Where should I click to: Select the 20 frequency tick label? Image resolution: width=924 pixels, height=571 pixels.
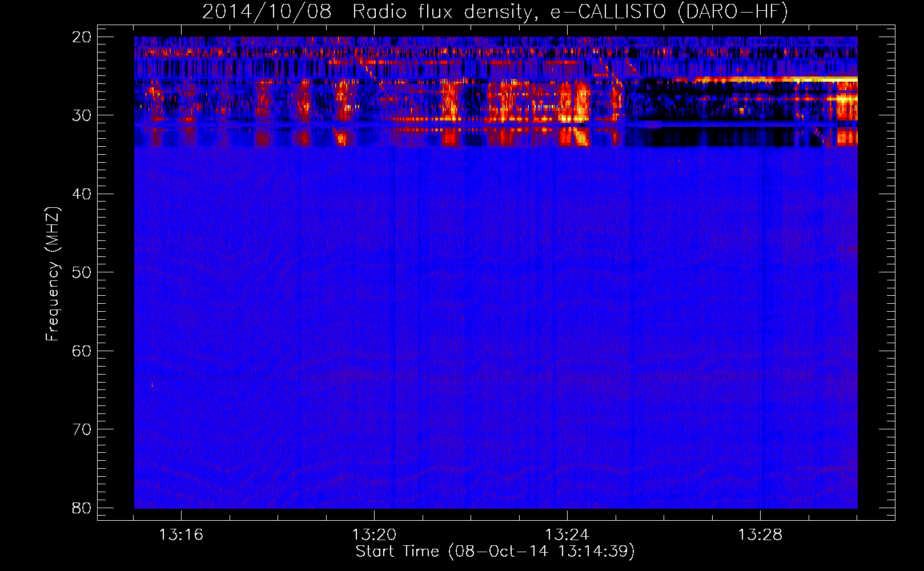click(x=82, y=37)
